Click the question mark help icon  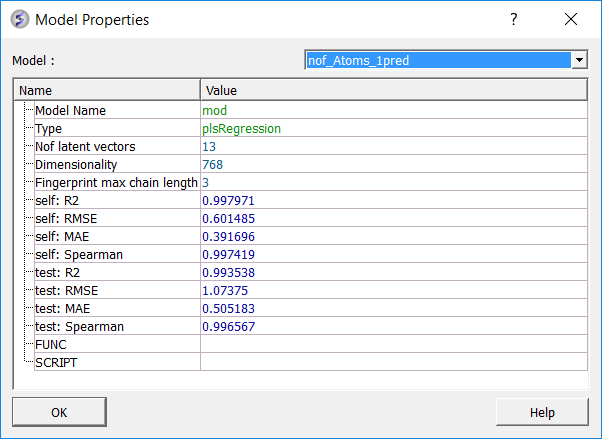click(x=514, y=19)
